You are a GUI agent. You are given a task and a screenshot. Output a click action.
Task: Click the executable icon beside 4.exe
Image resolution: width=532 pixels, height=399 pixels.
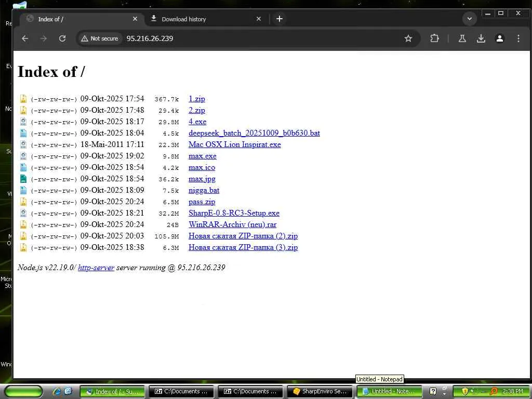pos(23,122)
